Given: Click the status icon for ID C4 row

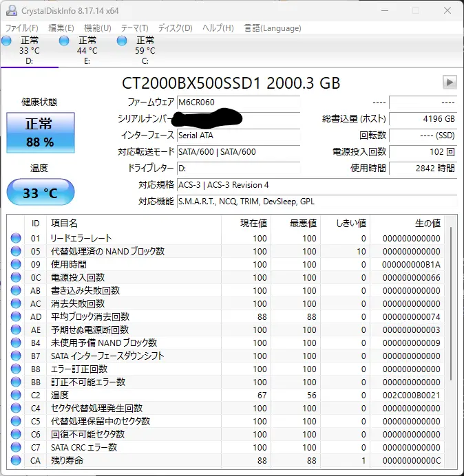Looking at the screenshot, I should pyautogui.click(x=16, y=409).
